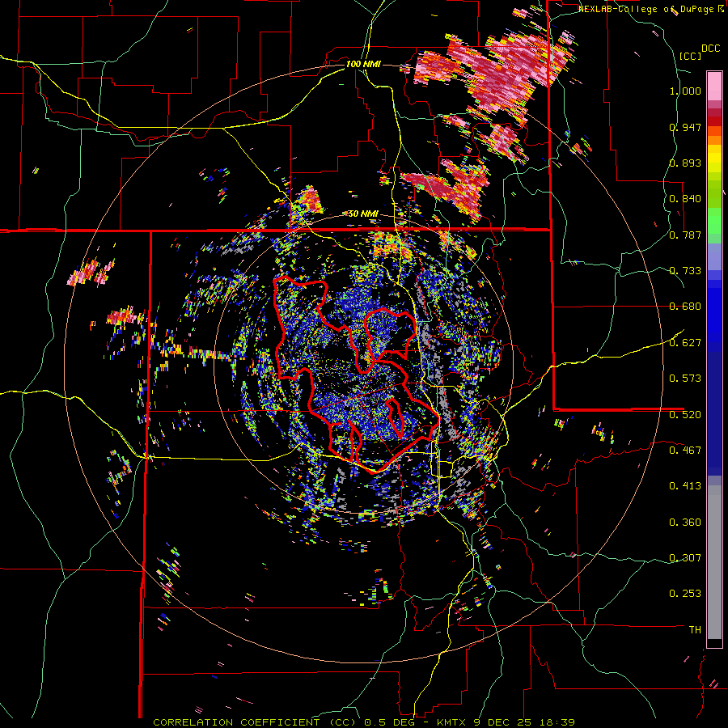Click the 100 NMI range ring label
The width and height of the screenshot is (728, 728).
[362, 64]
